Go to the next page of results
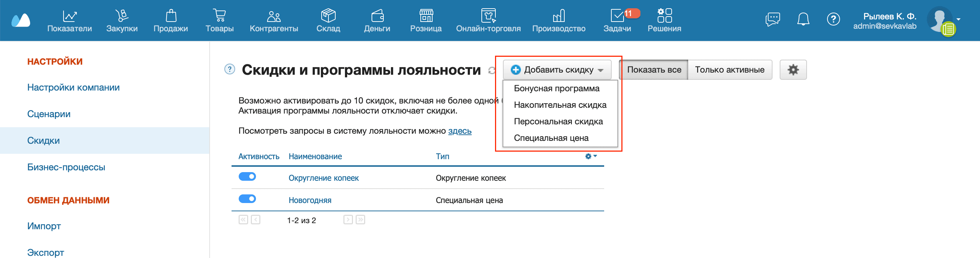980x258 pixels. click(x=348, y=220)
